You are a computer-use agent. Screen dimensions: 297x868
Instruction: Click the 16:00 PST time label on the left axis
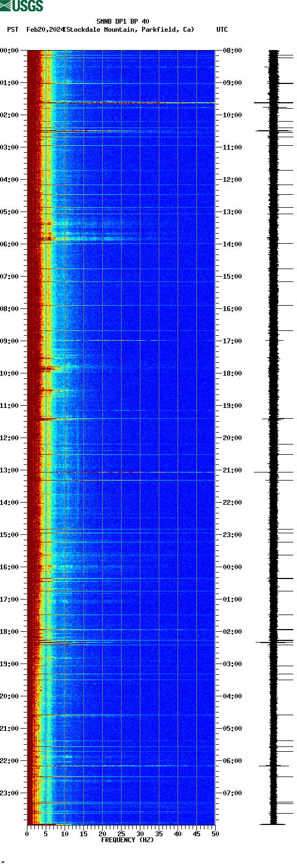(x=10, y=567)
